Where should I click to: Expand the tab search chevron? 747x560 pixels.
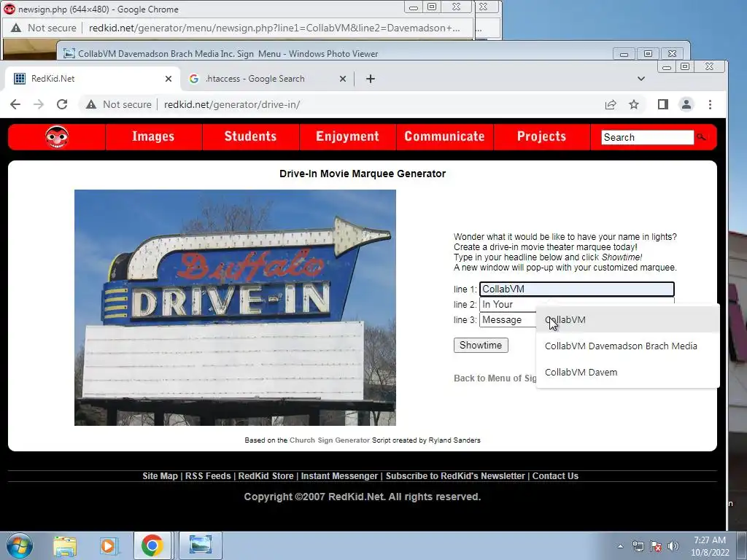(x=641, y=79)
